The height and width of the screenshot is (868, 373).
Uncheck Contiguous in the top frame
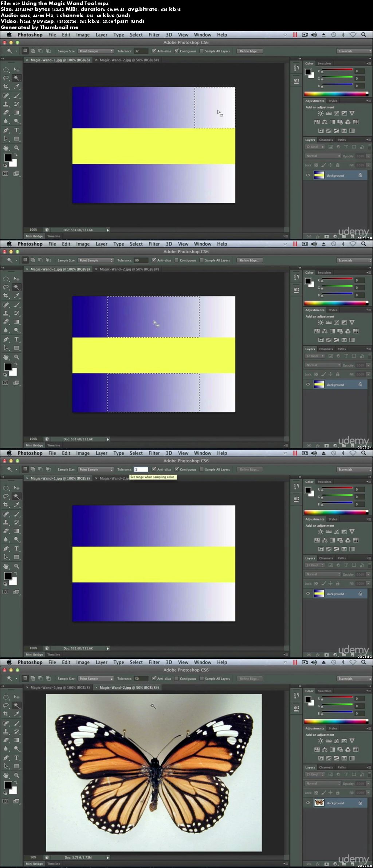pos(177,51)
